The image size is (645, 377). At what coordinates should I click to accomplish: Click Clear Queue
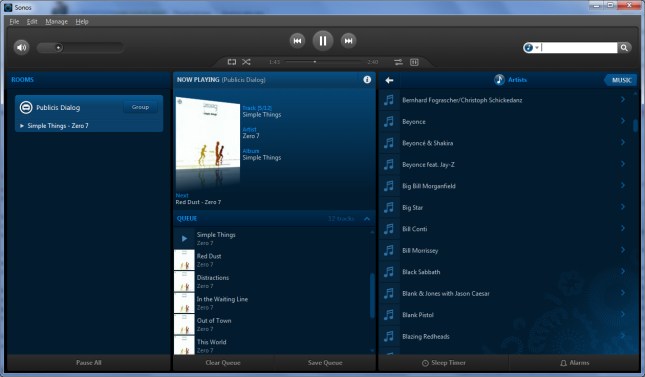click(x=223, y=363)
